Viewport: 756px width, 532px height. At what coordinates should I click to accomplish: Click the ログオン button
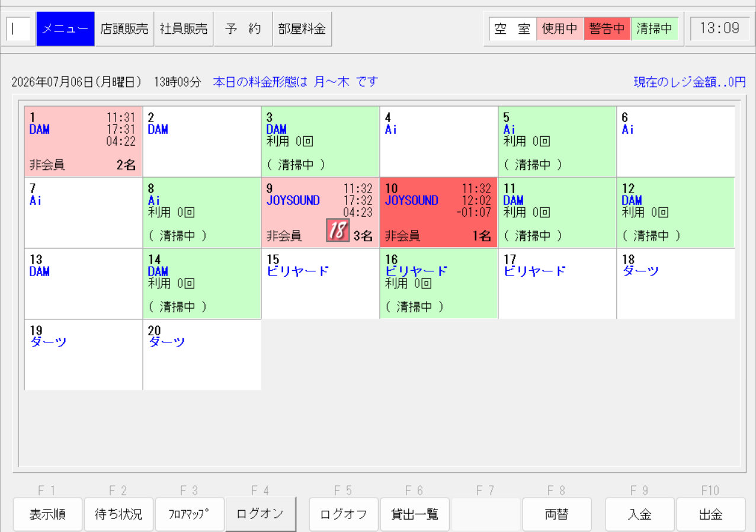(261, 514)
